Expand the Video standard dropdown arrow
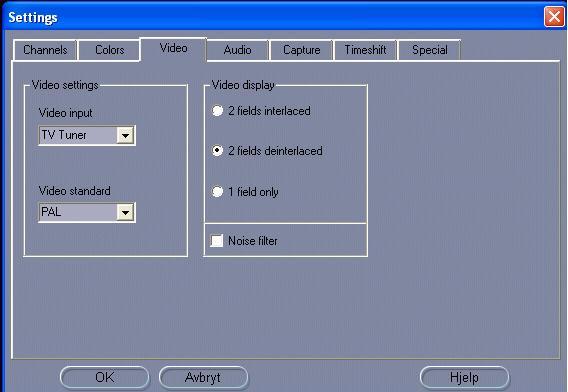 [x=125, y=212]
